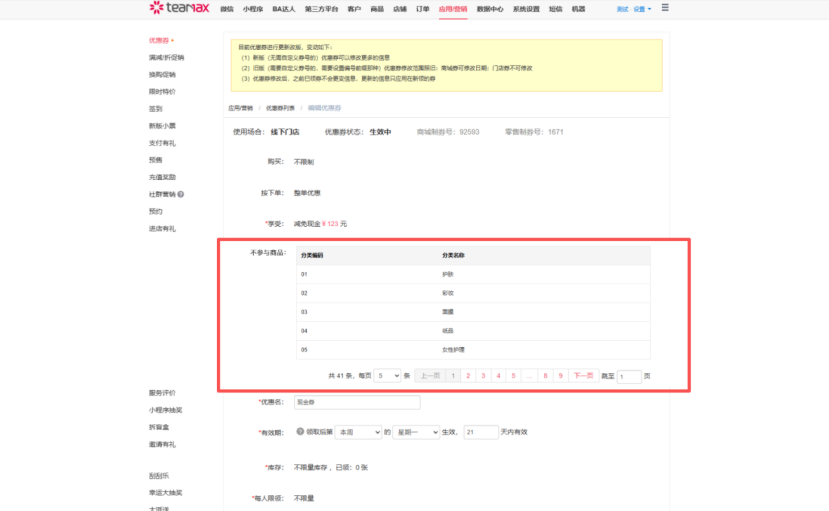Click the pagination ellipsis button
This screenshot has width=829, height=511.
(x=529, y=376)
